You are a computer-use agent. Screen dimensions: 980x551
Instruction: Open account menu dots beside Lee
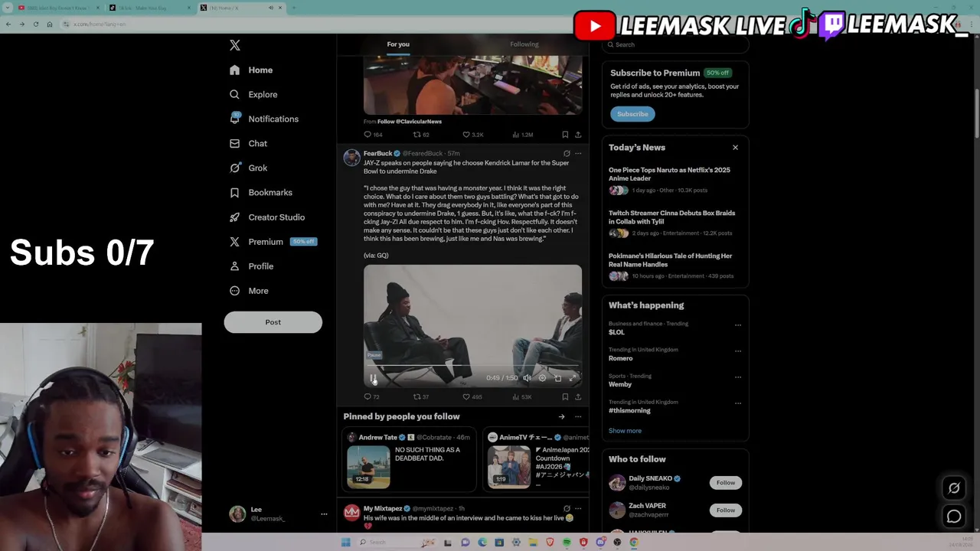click(324, 514)
